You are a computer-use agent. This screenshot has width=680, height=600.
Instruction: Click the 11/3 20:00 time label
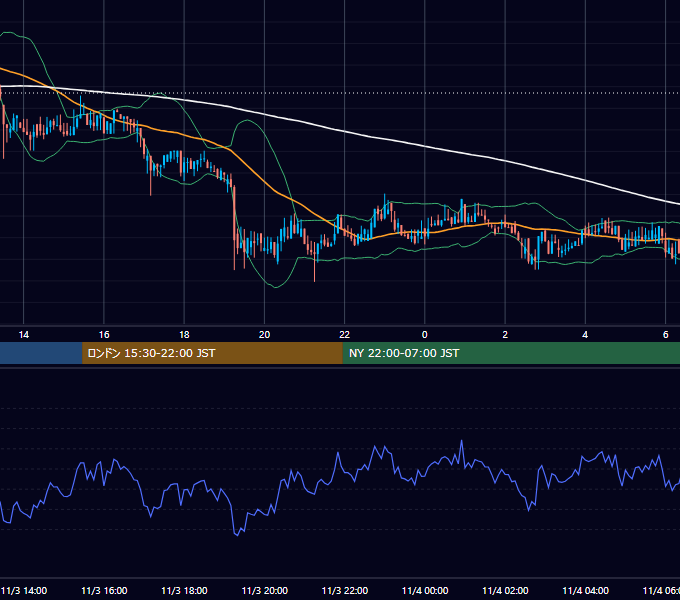click(x=265, y=590)
